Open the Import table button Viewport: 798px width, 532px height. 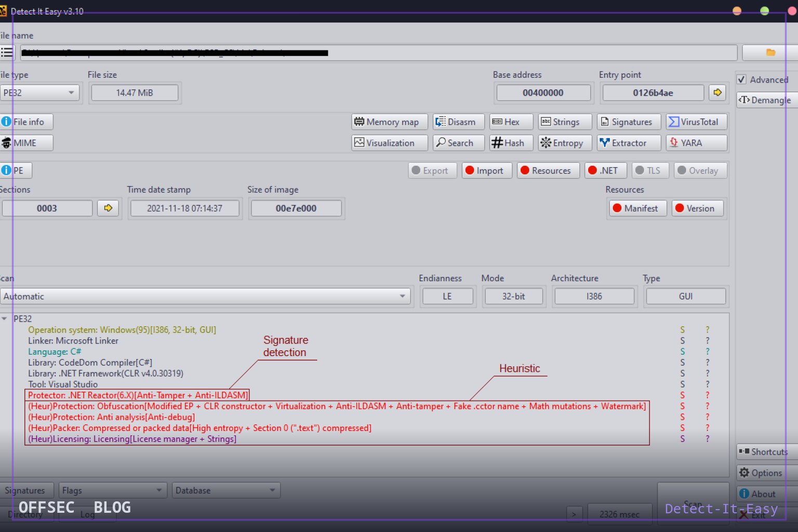[487, 170]
